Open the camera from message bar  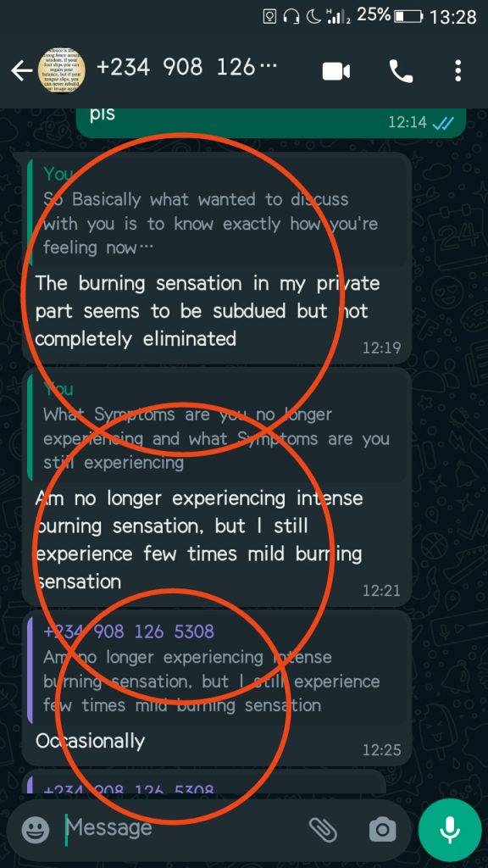382,829
